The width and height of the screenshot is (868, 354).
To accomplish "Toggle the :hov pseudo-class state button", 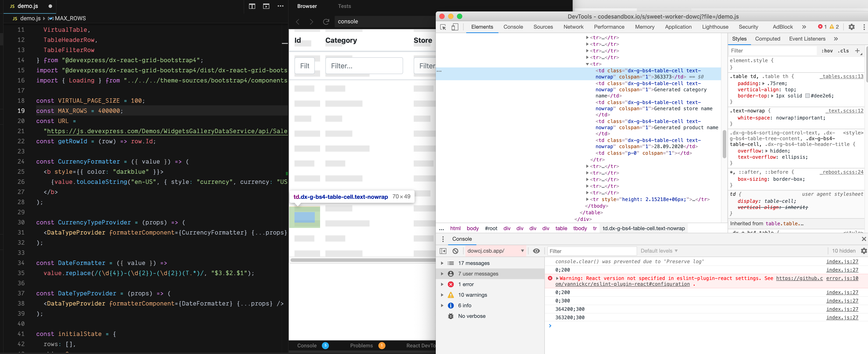I will pos(827,50).
